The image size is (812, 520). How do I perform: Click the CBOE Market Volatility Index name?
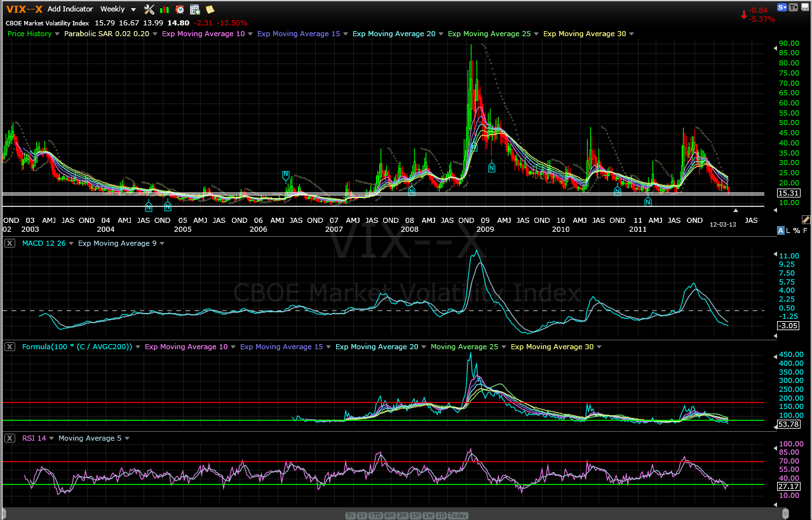(x=48, y=23)
